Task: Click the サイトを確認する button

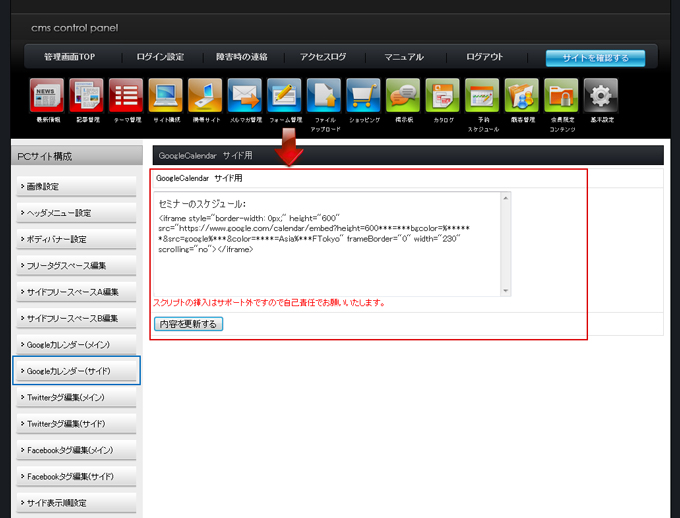Action: [595, 57]
